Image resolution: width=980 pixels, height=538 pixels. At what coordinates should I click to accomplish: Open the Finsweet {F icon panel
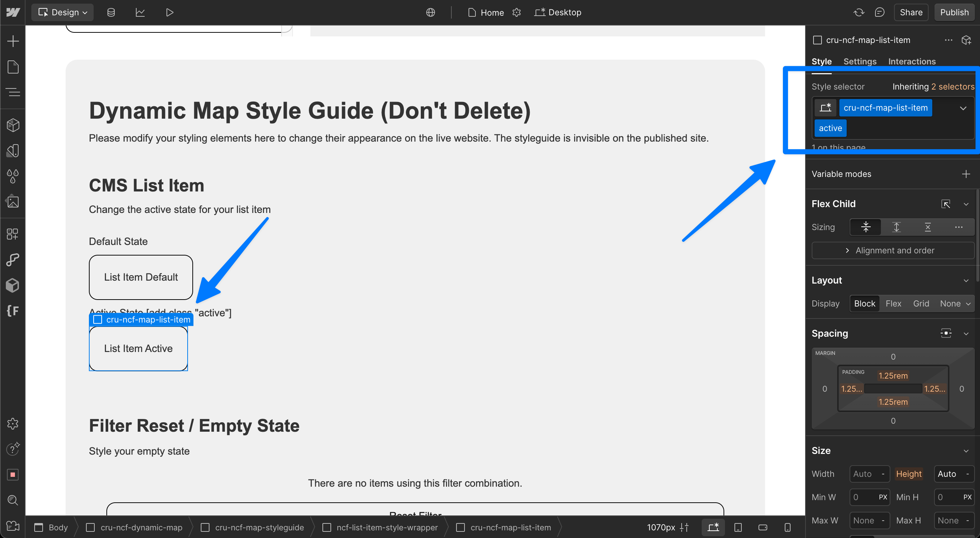(13, 310)
